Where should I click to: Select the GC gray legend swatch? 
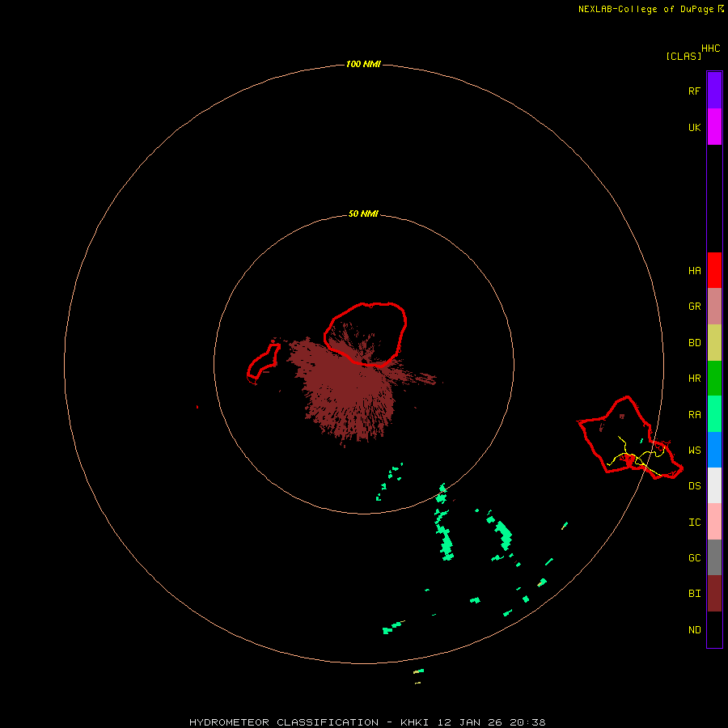point(714,557)
